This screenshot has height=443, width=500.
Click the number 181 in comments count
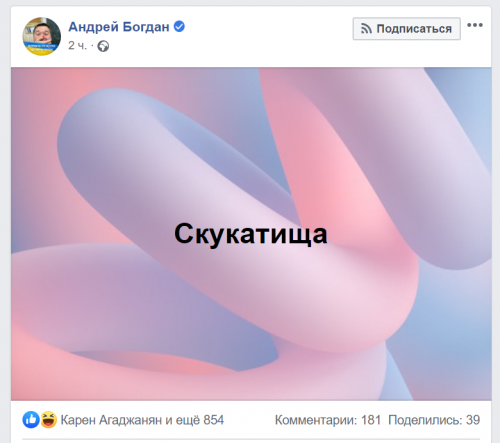pyautogui.click(x=371, y=420)
